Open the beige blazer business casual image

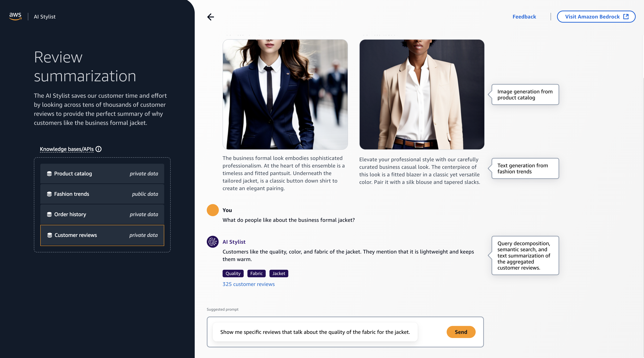coord(422,94)
